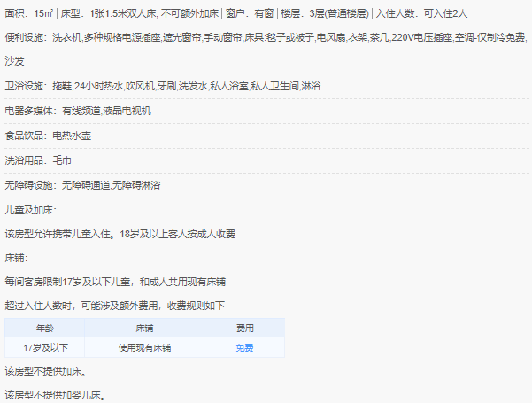Screen dimensions: 532x403
Task: Click the 窗户：有窗 text
Action: (250, 13)
